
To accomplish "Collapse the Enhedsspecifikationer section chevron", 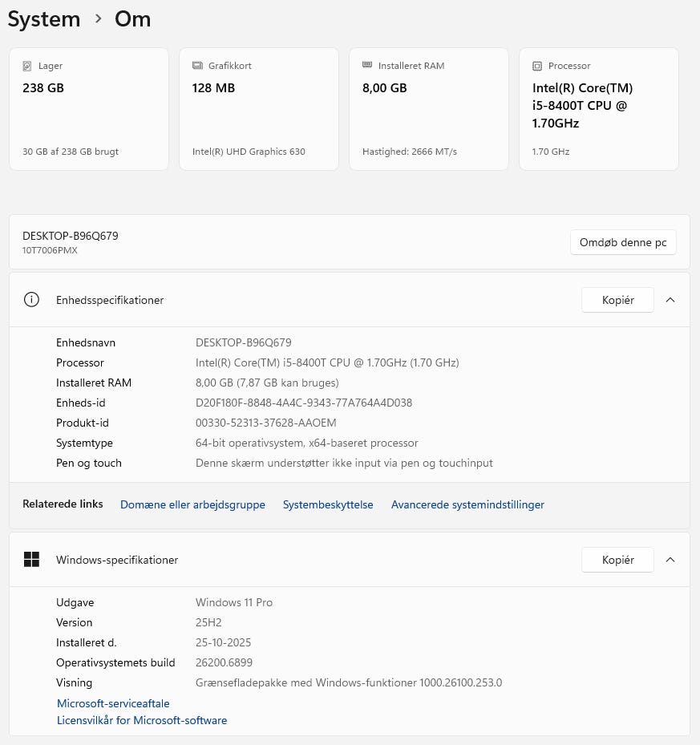I will [670, 300].
